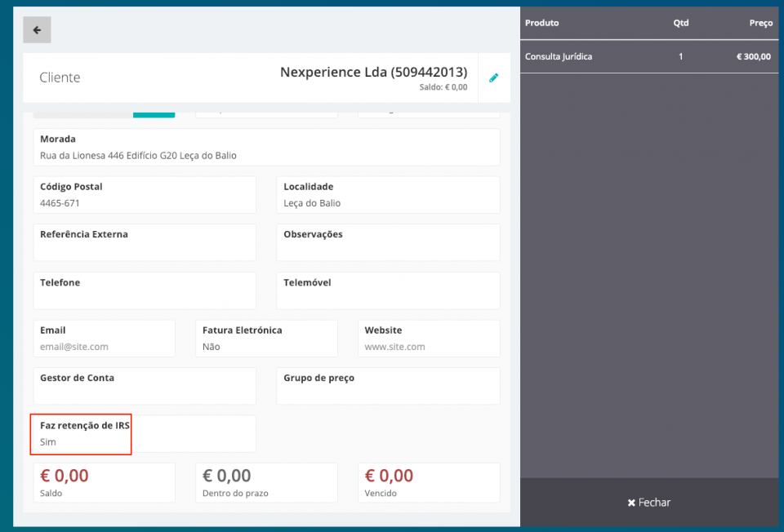Click the pencil edit client icon

tap(493, 78)
